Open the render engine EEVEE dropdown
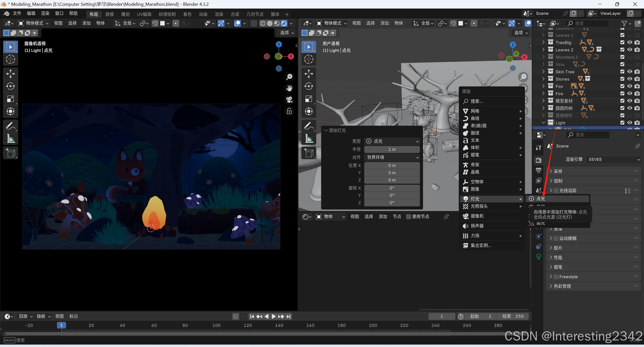 coord(614,159)
